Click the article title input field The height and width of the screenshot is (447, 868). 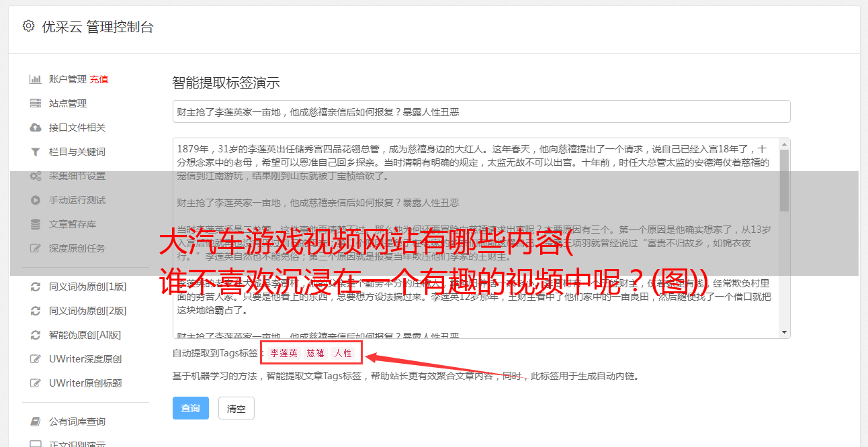(481, 111)
